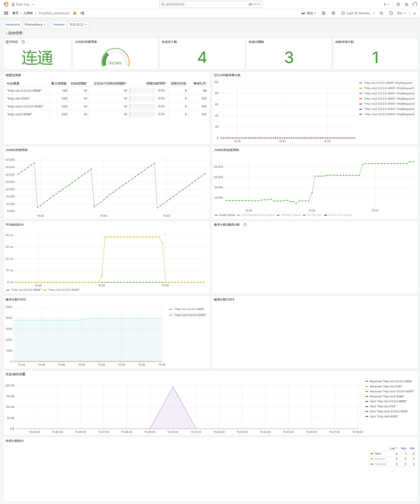Toggle Expired series in session legend
This screenshot has height=504, width=420.
coord(380,459)
